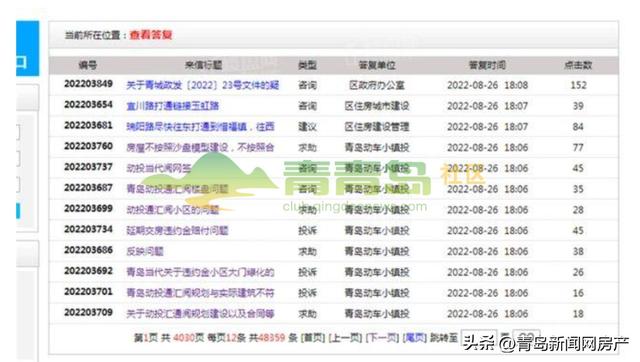Open the 反映问题 link in row 202203686
640x362 pixels.
click(x=144, y=251)
